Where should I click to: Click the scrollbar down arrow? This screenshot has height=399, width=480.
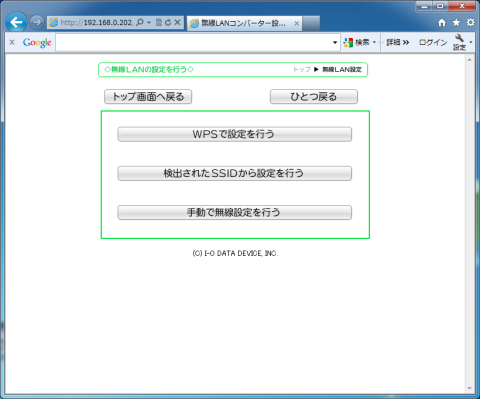tap(470, 388)
